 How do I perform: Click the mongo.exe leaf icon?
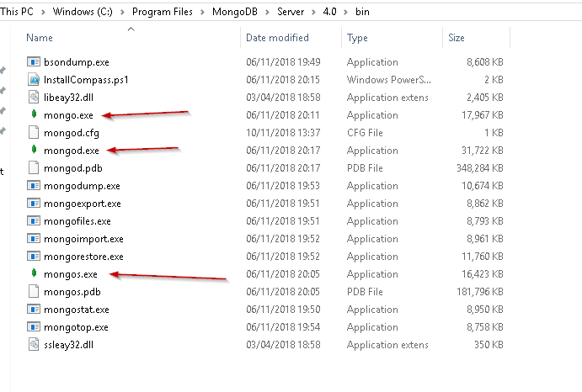coord(34,114)
